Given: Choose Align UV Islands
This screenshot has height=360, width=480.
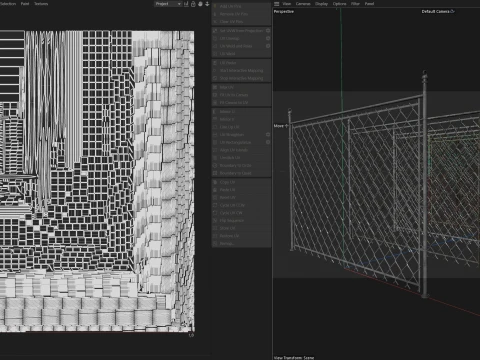Looking at the screenshot, I should 241,150.
